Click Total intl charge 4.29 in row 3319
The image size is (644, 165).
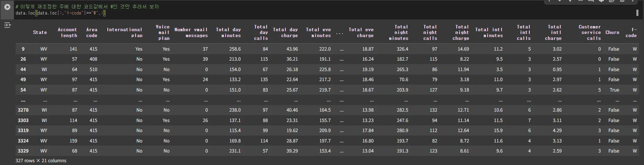[x=557, y=130]
